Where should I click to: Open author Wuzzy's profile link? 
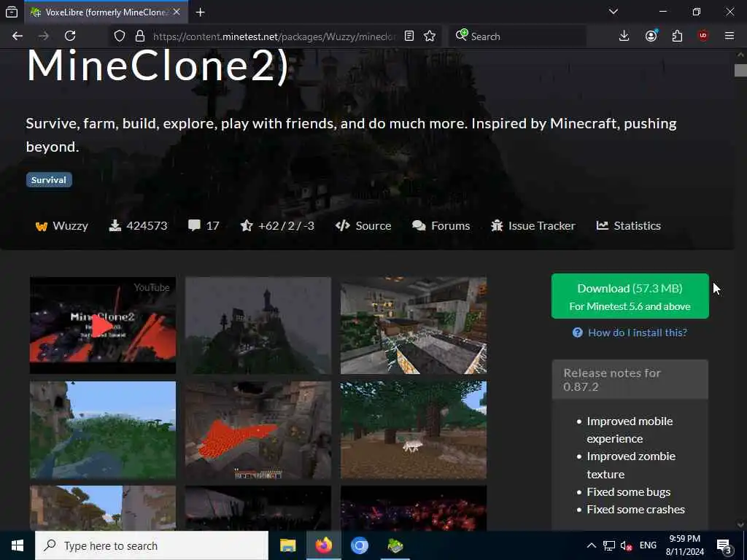[x=62, y=226]
